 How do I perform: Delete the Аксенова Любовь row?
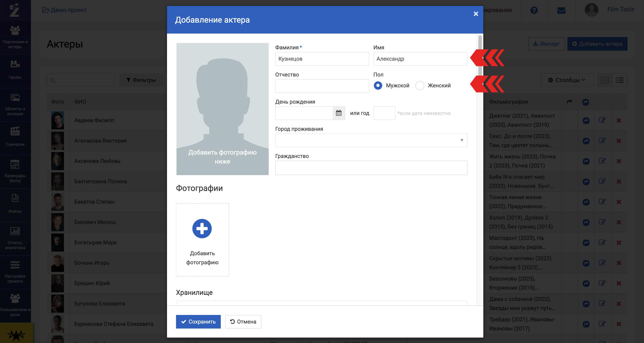(x=618, y=161)
